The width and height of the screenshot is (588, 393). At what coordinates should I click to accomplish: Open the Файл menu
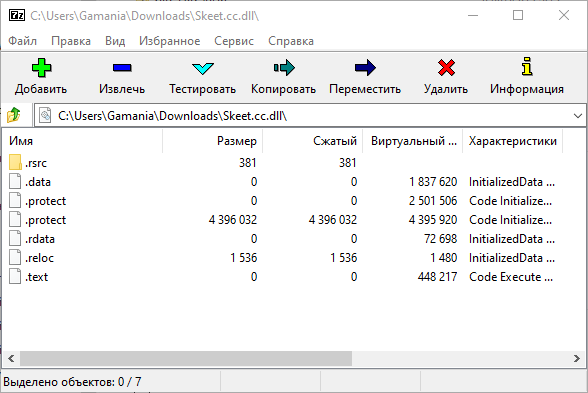click(x=22, y=40)
